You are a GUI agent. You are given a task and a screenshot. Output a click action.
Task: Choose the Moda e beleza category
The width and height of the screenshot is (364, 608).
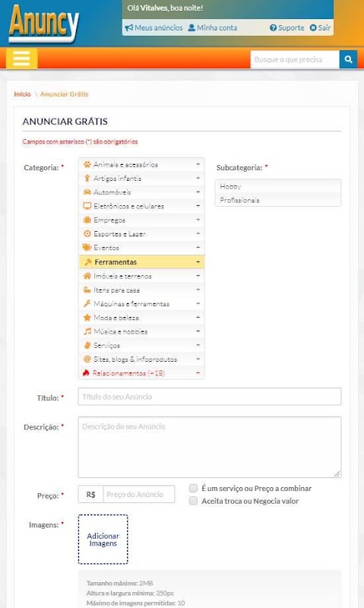pos(141,318)
